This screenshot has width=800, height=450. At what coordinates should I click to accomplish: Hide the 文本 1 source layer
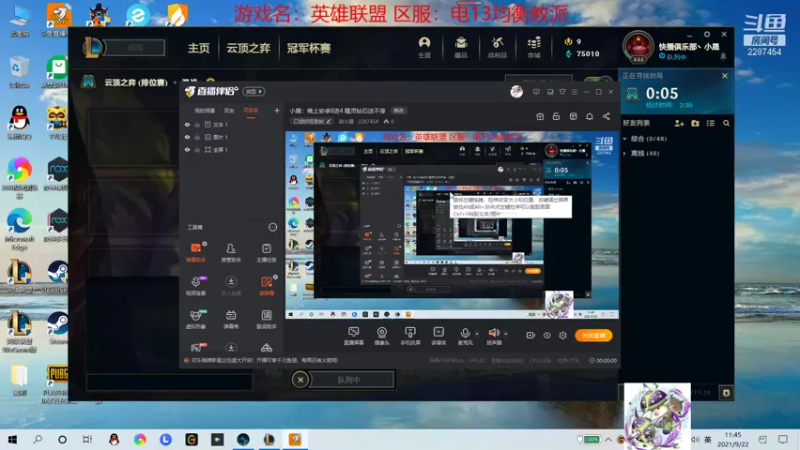click(x=187, y=124)
